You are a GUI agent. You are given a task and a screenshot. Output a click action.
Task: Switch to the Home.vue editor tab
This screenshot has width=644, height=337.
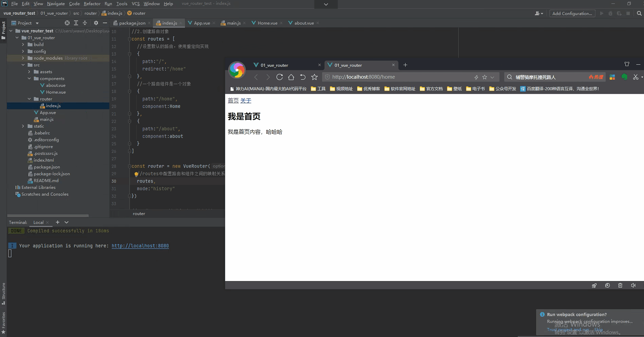[x=267, y=23]
